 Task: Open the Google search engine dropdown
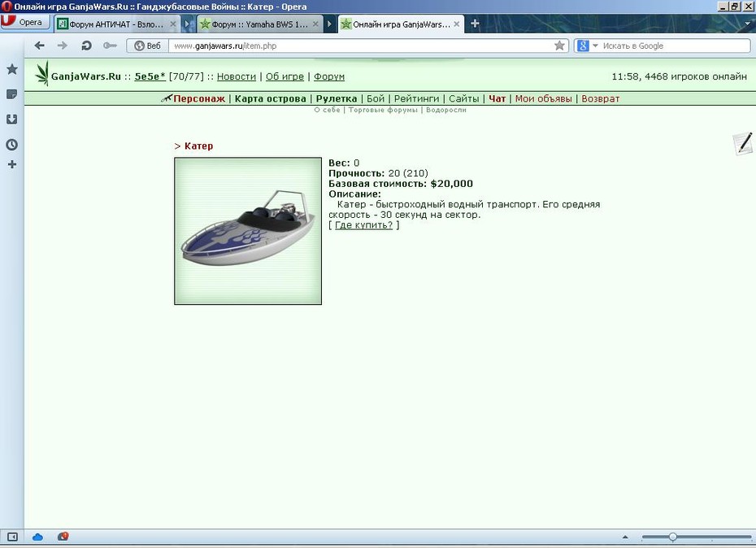point(595,46)
